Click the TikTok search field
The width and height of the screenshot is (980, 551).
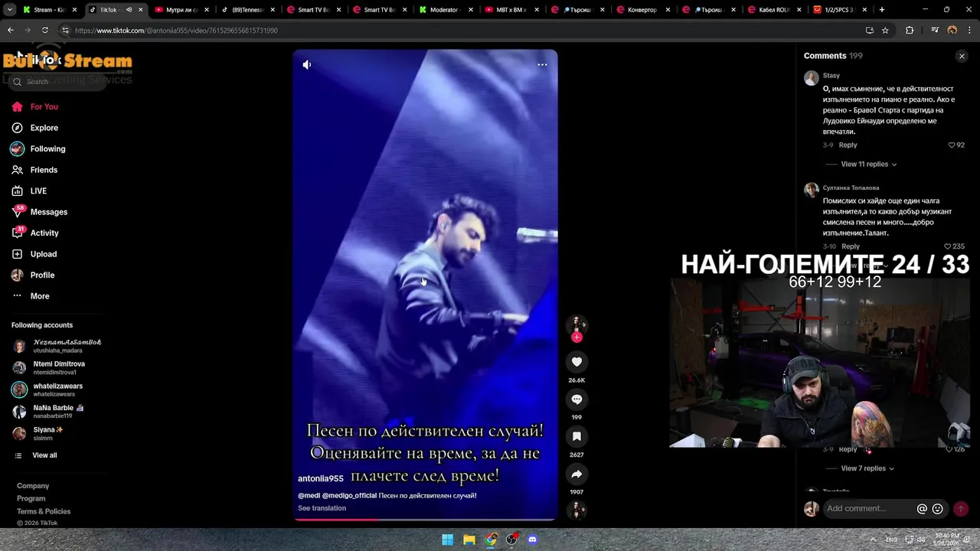tap(57, 81)
